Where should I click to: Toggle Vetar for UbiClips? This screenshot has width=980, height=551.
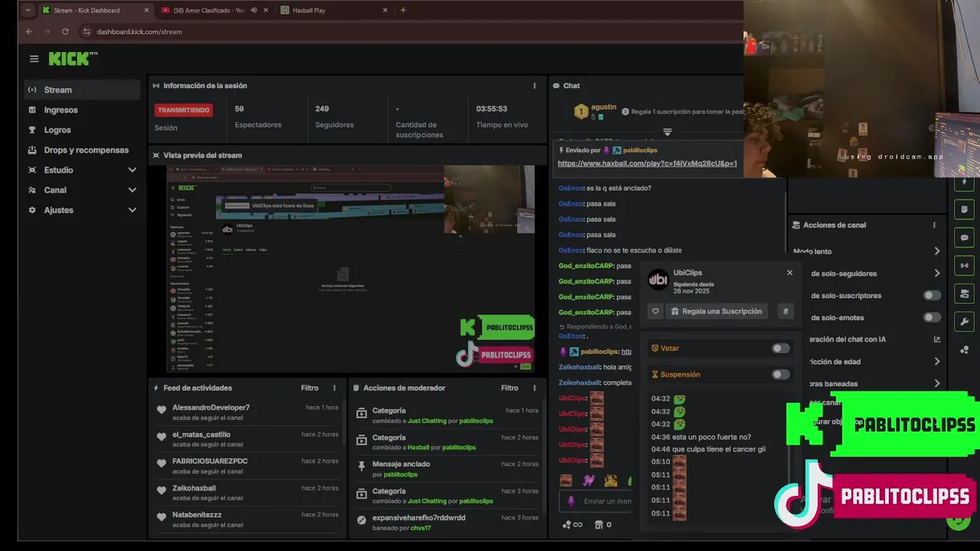click(x=780, y=348)
